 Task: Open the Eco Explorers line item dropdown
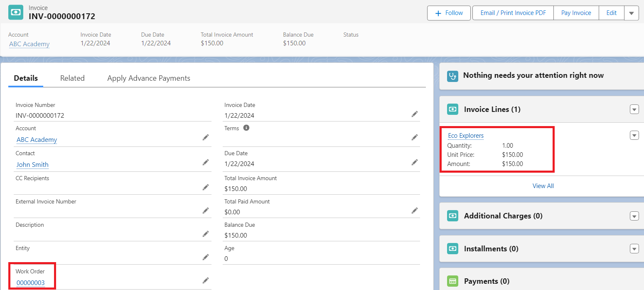click(634, 135)
